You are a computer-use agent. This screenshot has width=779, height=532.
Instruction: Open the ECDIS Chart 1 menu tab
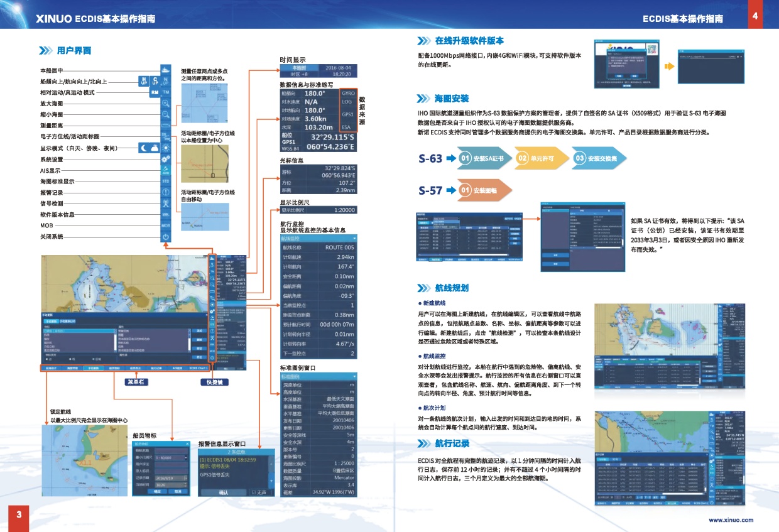[199, 369]
